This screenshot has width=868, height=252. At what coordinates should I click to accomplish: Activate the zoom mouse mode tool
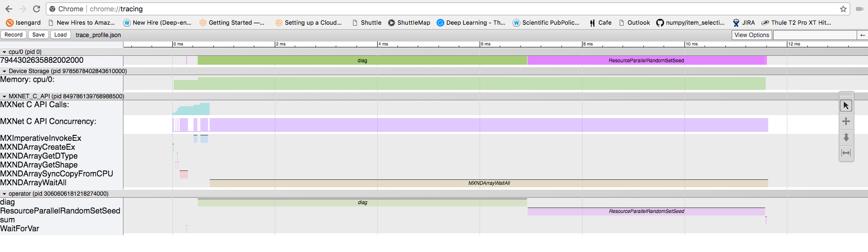(846, 137)
